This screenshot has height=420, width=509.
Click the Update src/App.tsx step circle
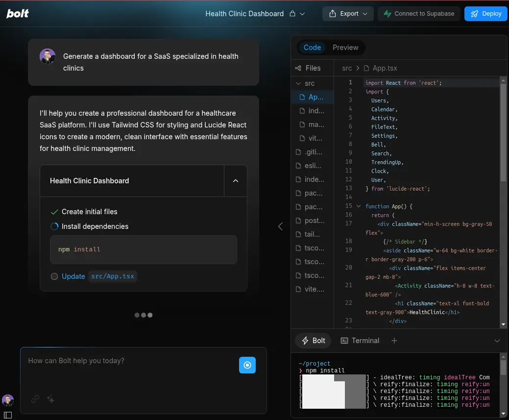pyautogui.click(x=54, y=276)
